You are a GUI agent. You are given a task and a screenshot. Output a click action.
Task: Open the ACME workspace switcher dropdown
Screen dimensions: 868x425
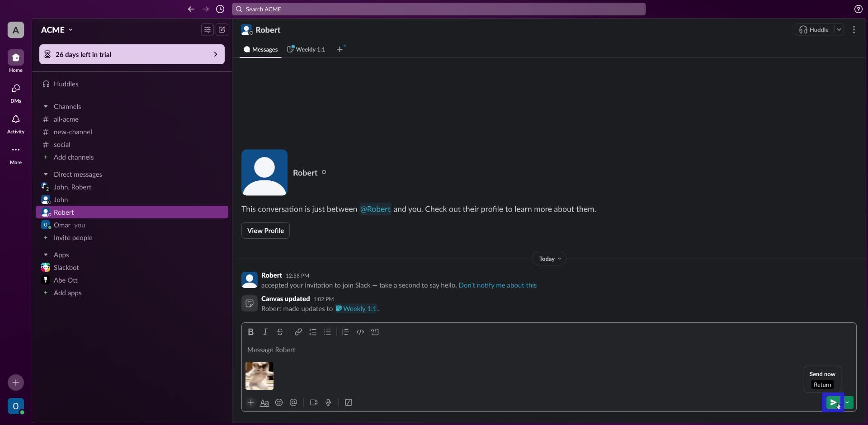57,30
